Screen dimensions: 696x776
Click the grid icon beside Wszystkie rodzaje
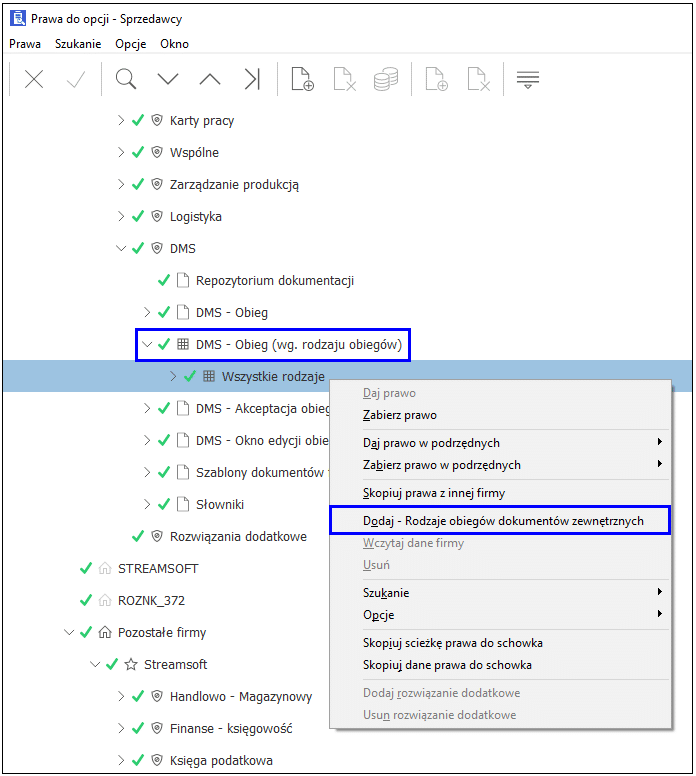tap(209, 376)
